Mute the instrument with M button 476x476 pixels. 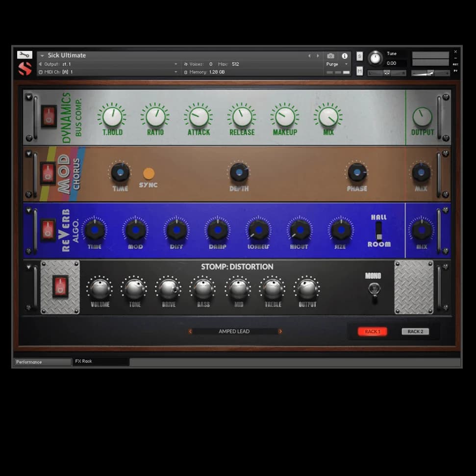tap(360, 71)
